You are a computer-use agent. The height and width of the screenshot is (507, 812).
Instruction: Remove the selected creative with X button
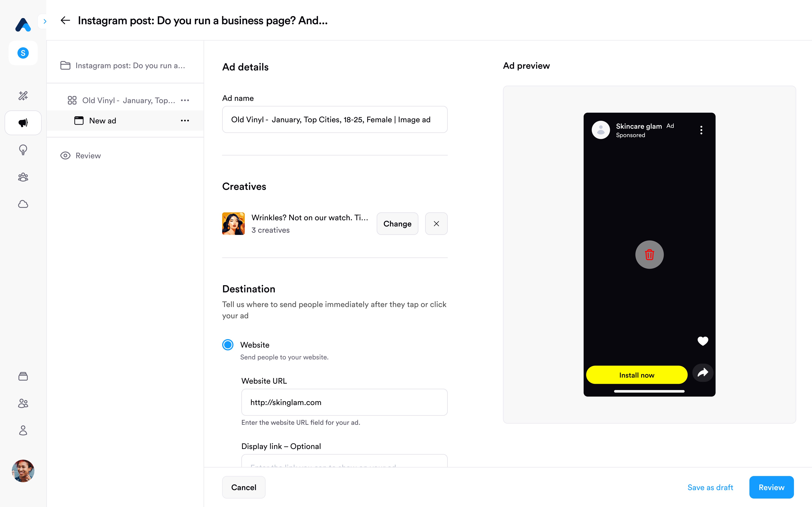click(x=436, y=224)
